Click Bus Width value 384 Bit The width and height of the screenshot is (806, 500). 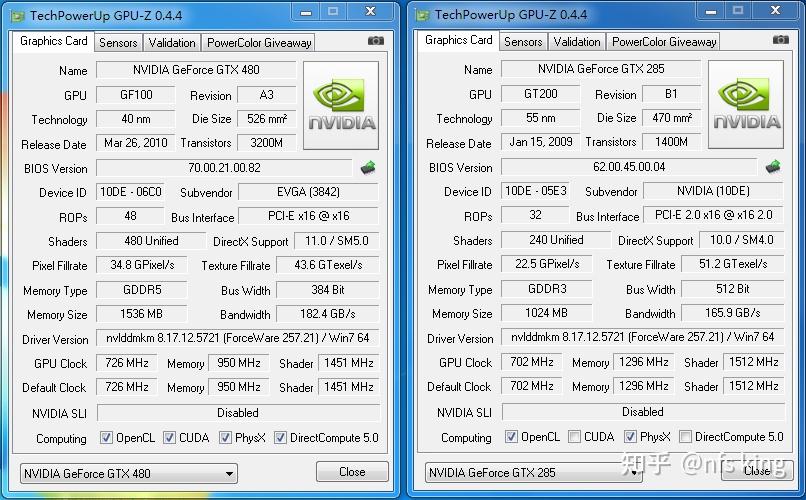(x=328, y=290)
